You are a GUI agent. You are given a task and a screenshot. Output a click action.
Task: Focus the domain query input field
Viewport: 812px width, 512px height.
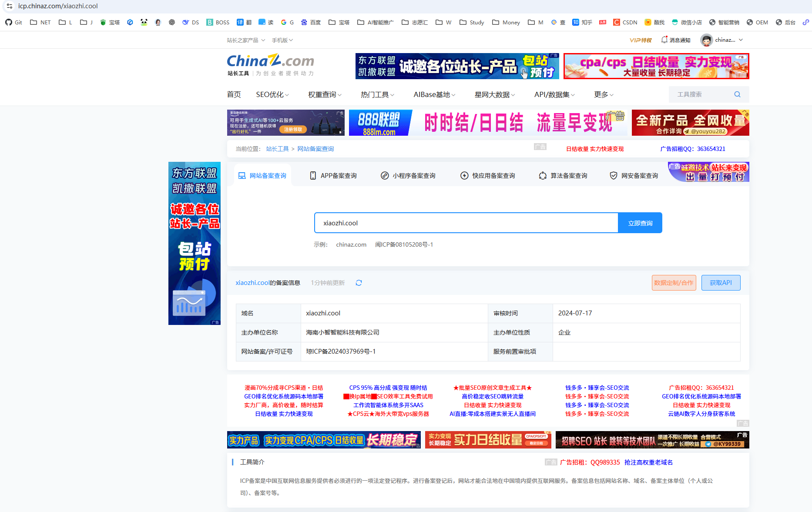[x=466, y=223]
